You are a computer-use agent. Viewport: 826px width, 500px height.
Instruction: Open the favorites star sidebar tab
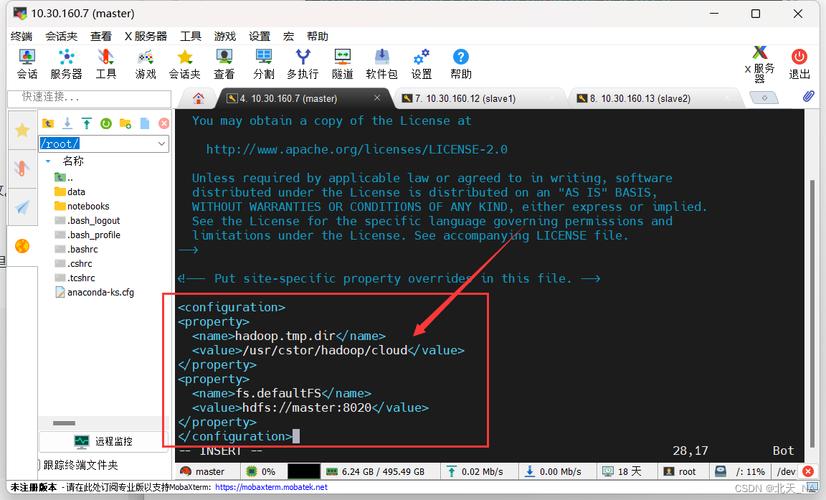[22, 130]
